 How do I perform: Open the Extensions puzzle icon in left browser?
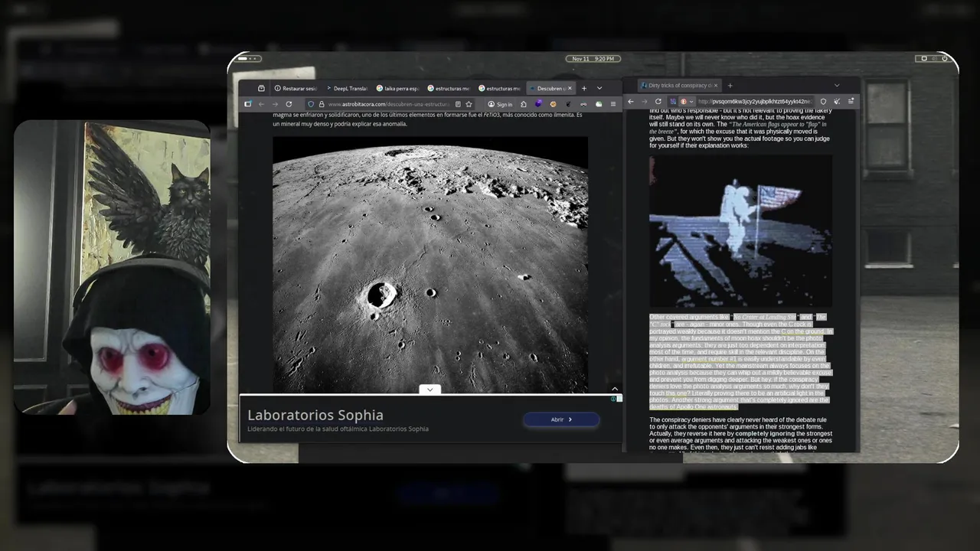tap(524, 104)
